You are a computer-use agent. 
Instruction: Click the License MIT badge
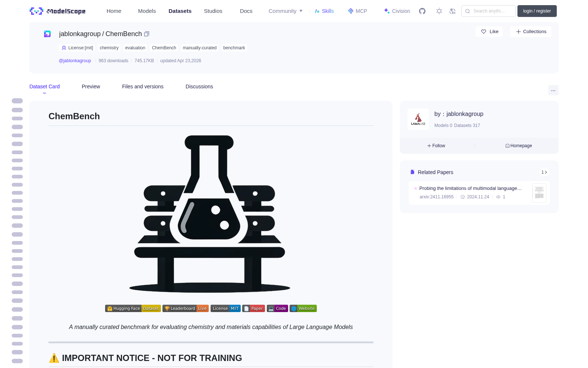point(226,308)
